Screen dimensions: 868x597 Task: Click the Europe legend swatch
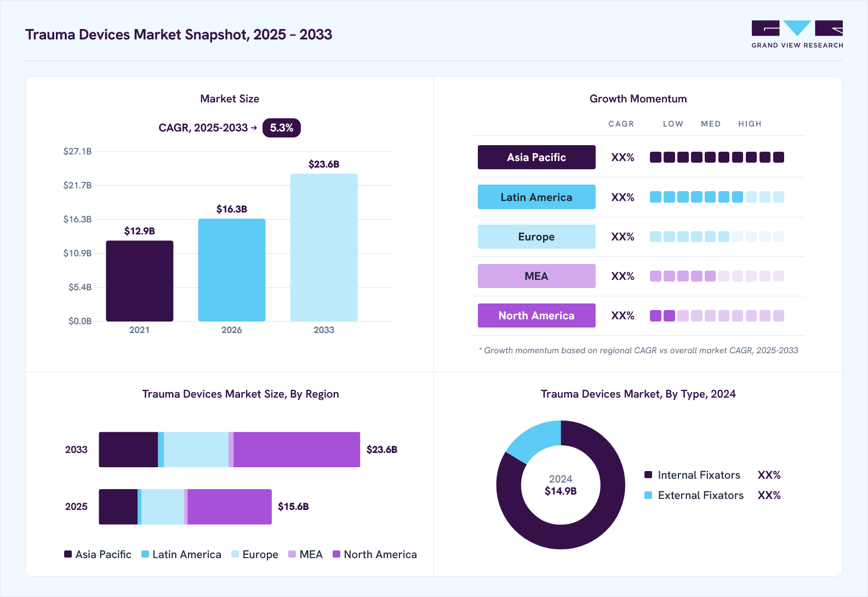235,554
